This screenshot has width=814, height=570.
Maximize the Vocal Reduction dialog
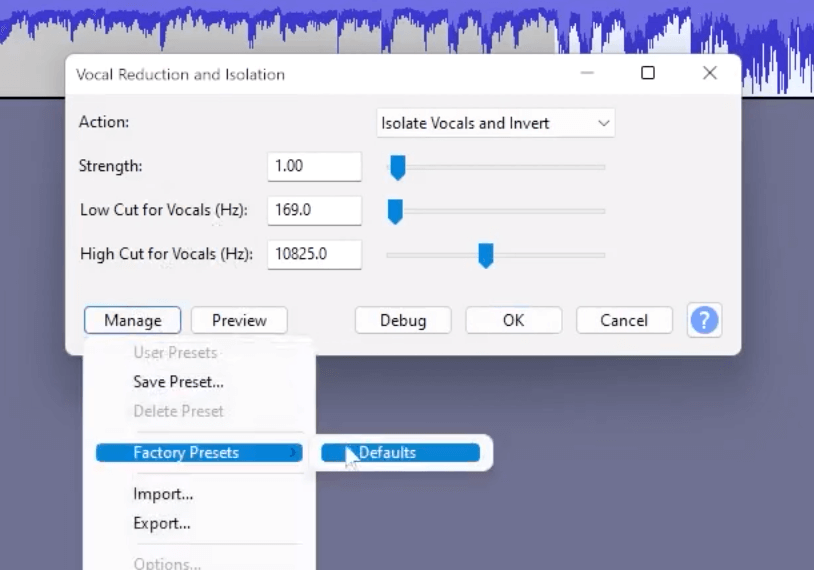647,73
